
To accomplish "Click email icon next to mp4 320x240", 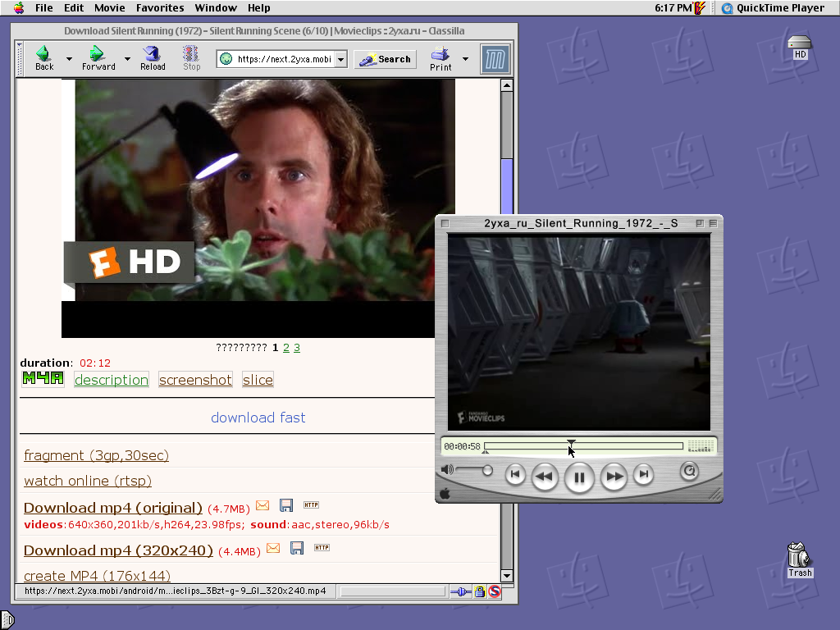I will tap(273, 548).
